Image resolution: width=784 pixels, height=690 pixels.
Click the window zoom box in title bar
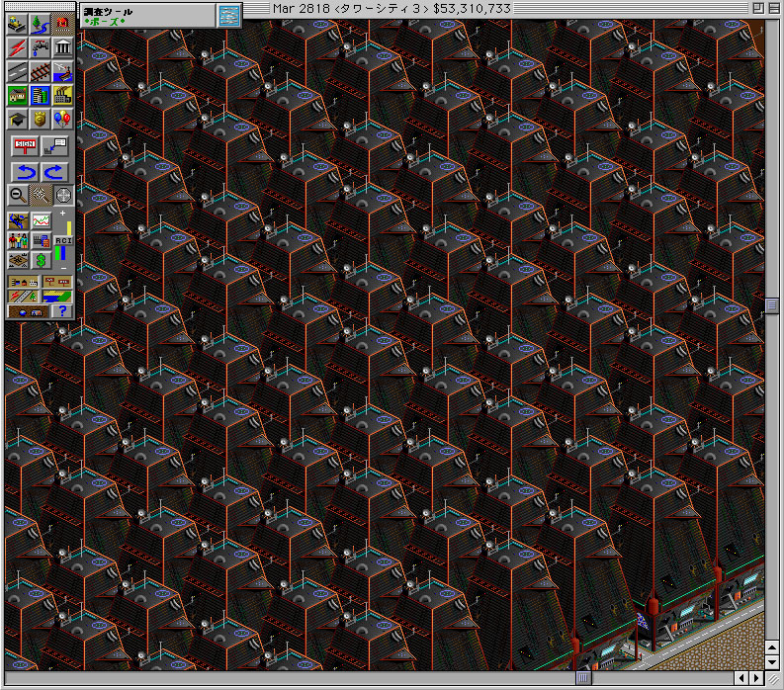(758, 8)
